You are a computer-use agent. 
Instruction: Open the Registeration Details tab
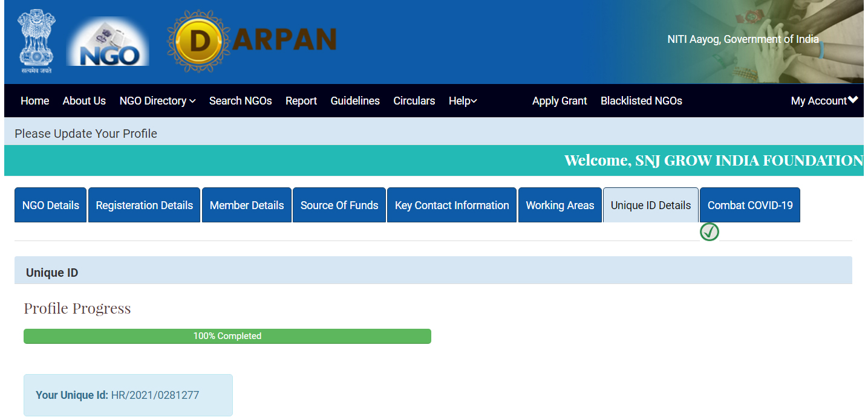click(145, 205)
